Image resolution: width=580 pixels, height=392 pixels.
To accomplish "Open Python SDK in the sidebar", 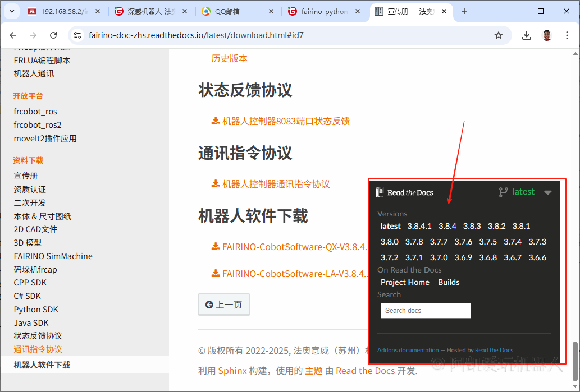I will (x=36, y=310).
